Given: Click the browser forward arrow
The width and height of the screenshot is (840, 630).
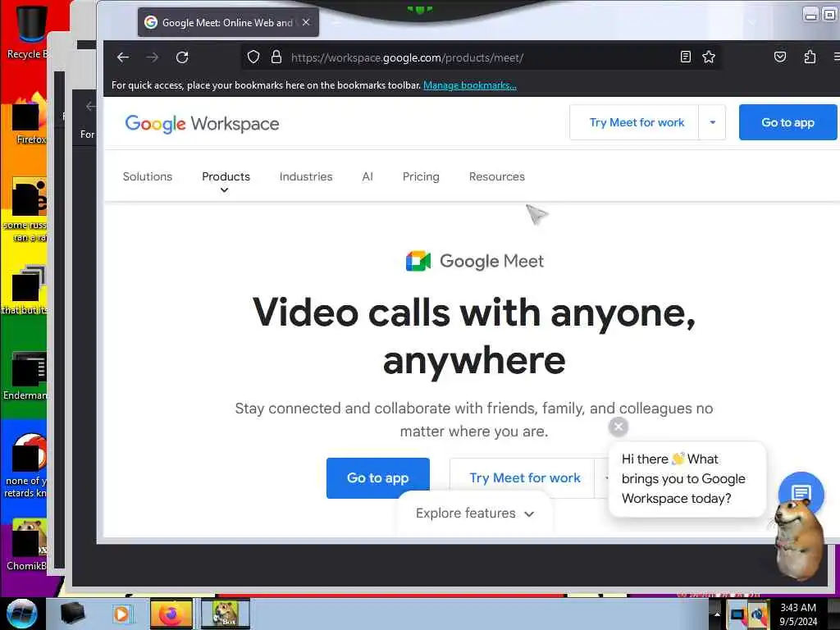Looking at the screenshot, I should (x=153, y=57).
